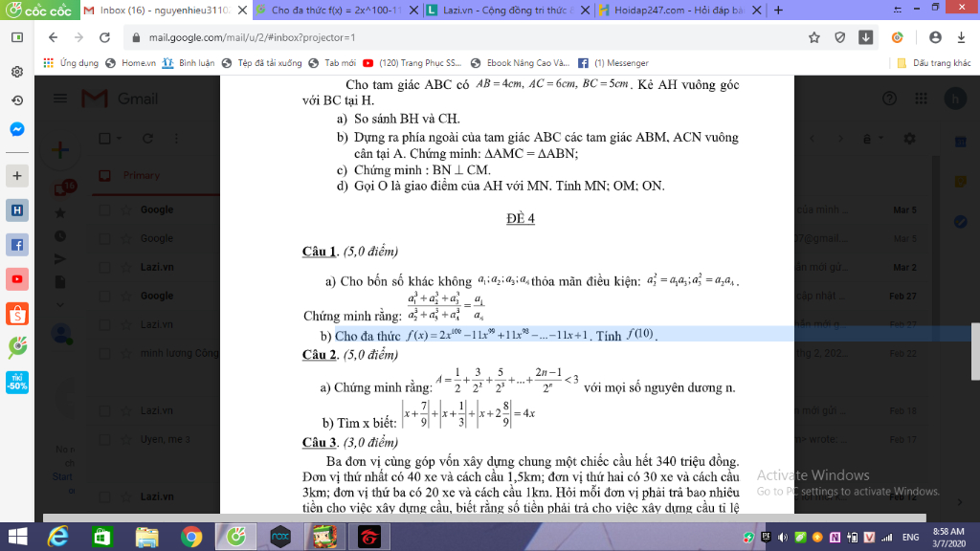The width and height of the screenshot is (980, 551).
Task: Open Drafts document icon in Gmail rail
Action: coord(60,282)
